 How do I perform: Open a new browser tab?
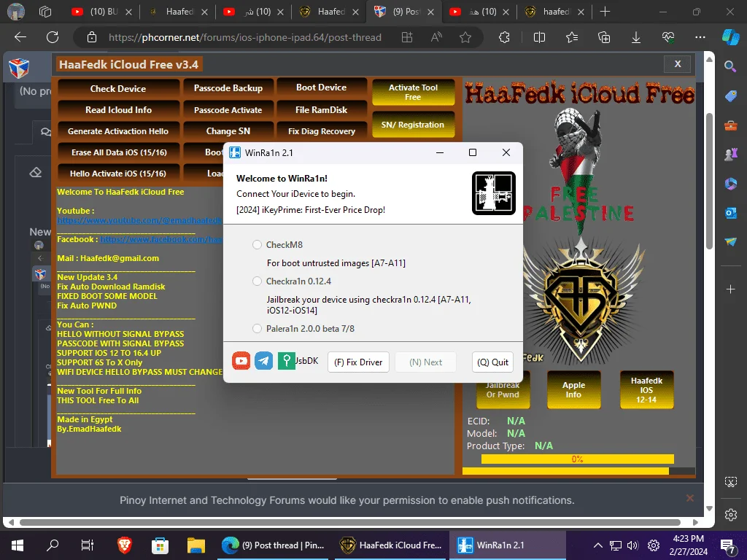coord(605,12)
